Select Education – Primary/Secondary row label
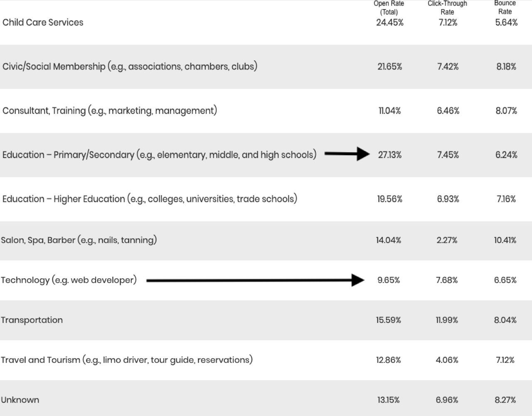 click(x=159, y=155)
